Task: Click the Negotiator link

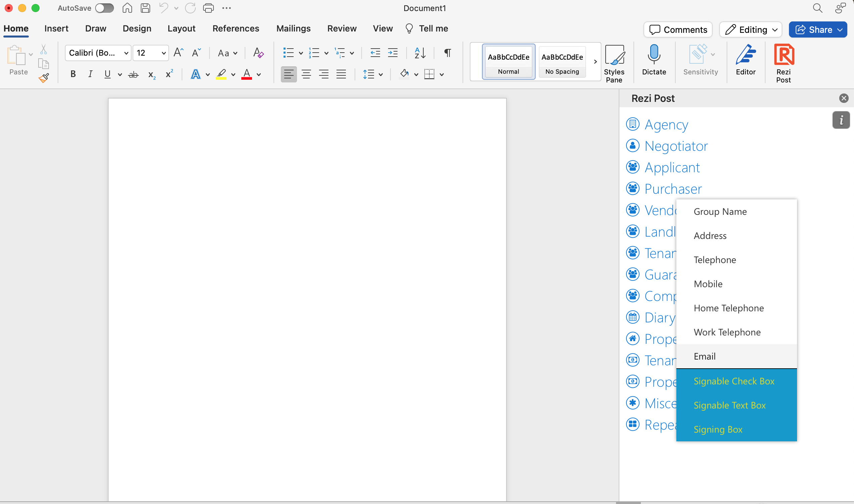Action: 676,146
